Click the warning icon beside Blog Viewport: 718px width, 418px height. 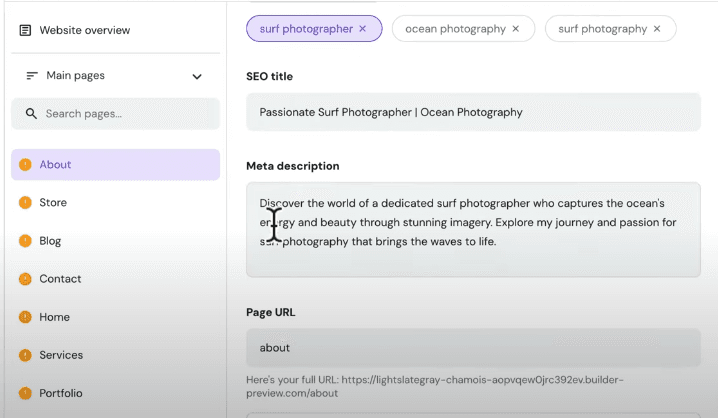tap(25, 241)
